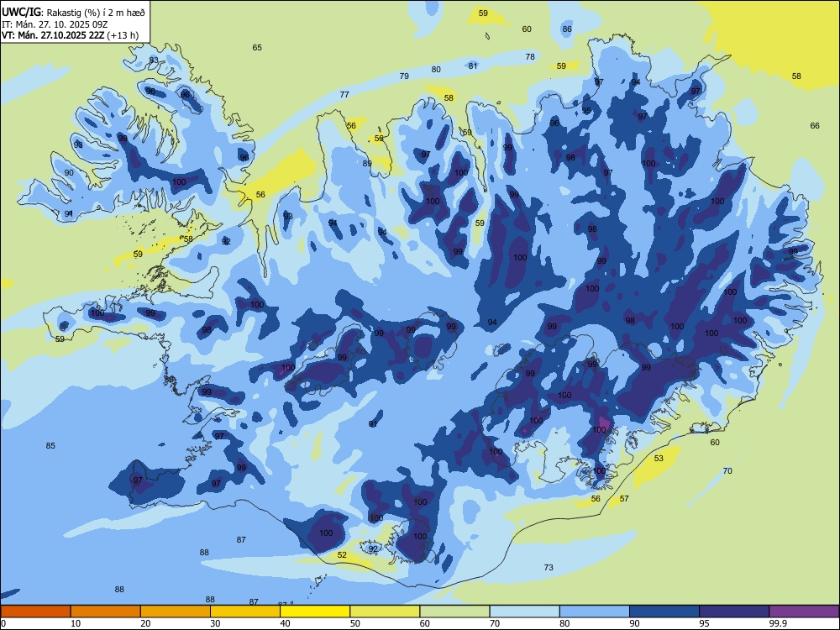The height and width of the screenshot is (630, 840).
Task: Click the pale blue 70–80 legend swatch
Action: click(x=524, y=612)
